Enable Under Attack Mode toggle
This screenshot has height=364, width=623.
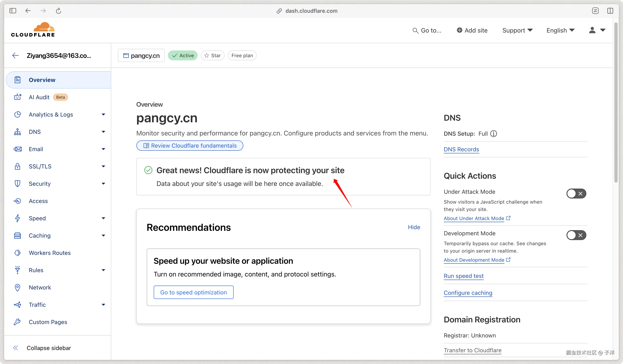(576, 194)
